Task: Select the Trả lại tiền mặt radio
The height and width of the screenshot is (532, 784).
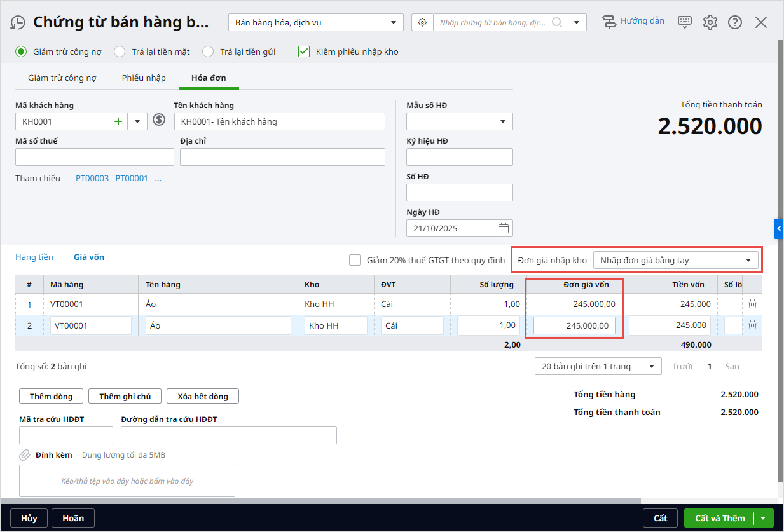Action: point(120,51)
